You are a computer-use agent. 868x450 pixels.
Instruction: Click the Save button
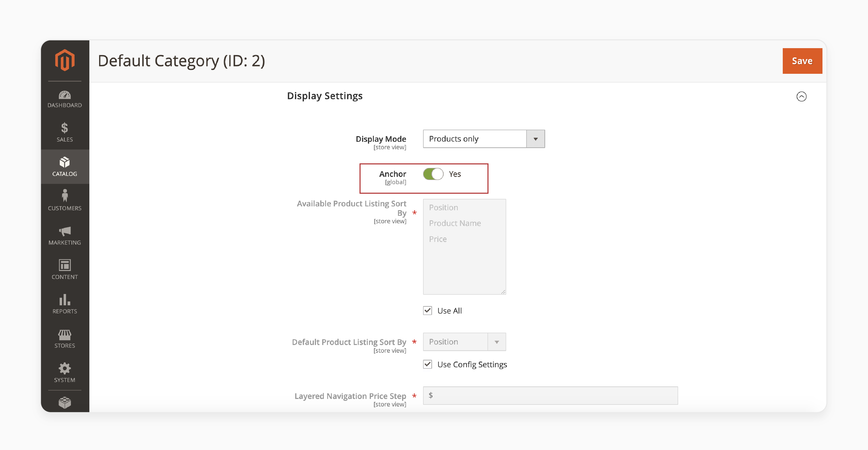point(802,61)
